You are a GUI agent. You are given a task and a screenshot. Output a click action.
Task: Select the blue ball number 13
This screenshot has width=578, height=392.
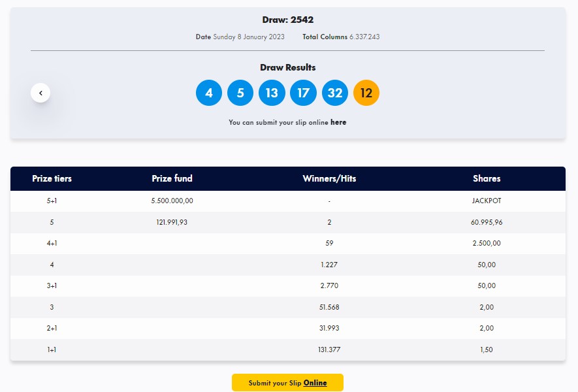[x=272, y=93]
